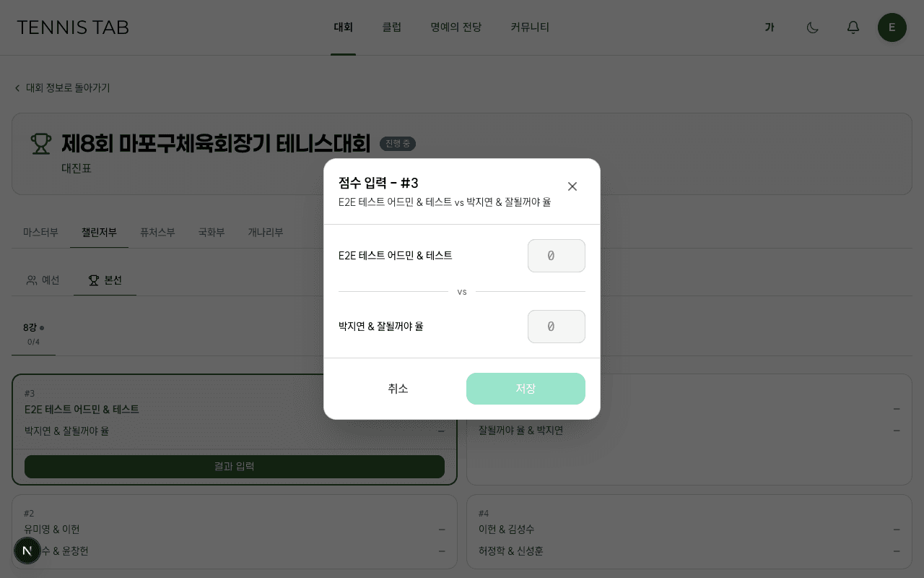The width and height of the screenshot is (924, 578).
Task: Click the '가' font size icon
Action: point(770,27)
